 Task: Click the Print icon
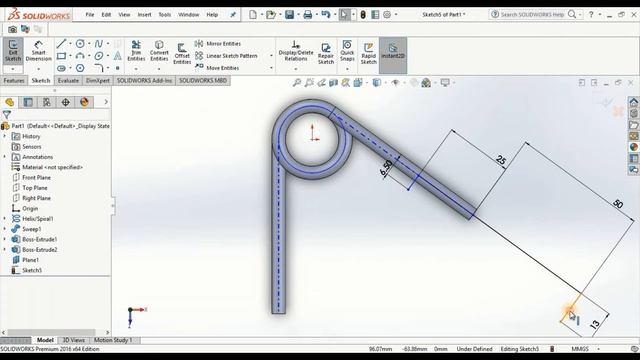point(308,15)
